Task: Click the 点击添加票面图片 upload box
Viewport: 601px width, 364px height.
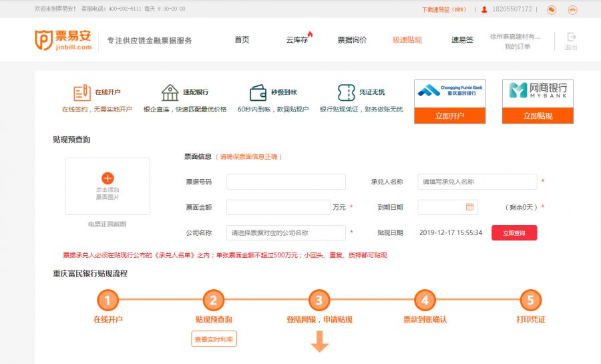Action: coord(108,186)
